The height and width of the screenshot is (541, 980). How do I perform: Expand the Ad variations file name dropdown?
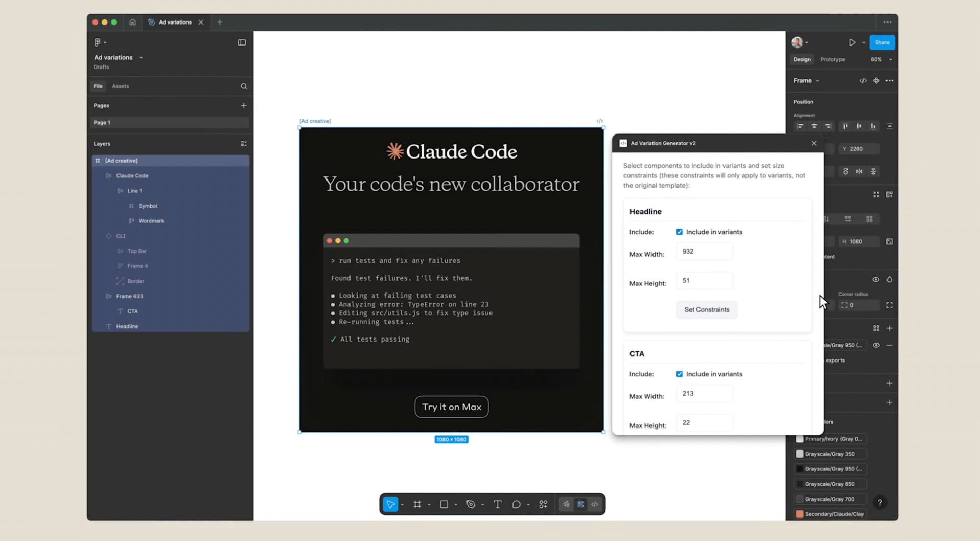141,58
